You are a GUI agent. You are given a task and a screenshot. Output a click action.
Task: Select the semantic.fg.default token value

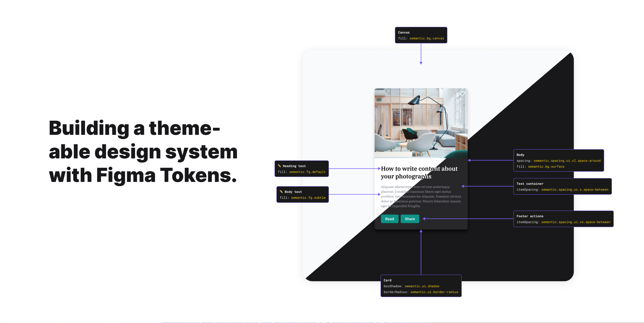pos(308,172)
